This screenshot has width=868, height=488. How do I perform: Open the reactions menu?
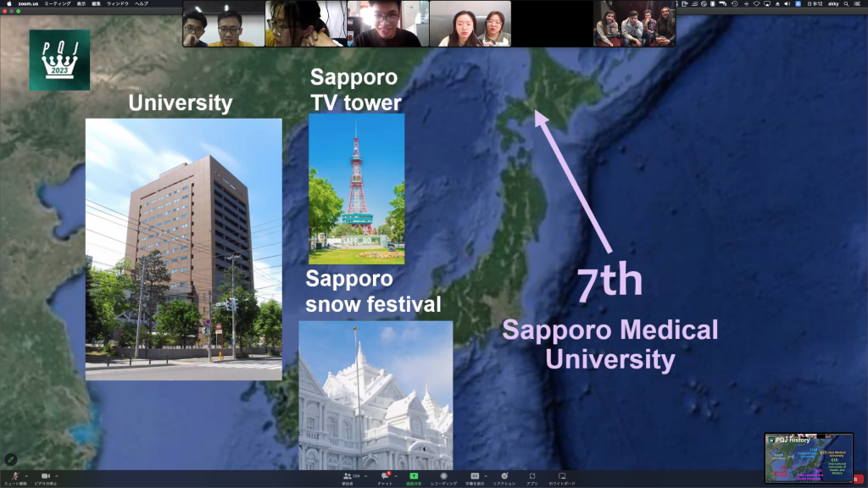coord(504,476)
